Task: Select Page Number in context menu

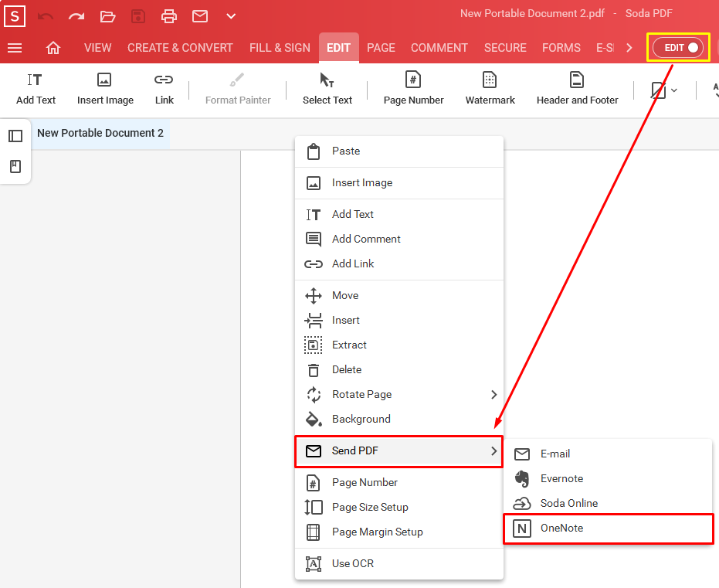Action: coord(399,482)
